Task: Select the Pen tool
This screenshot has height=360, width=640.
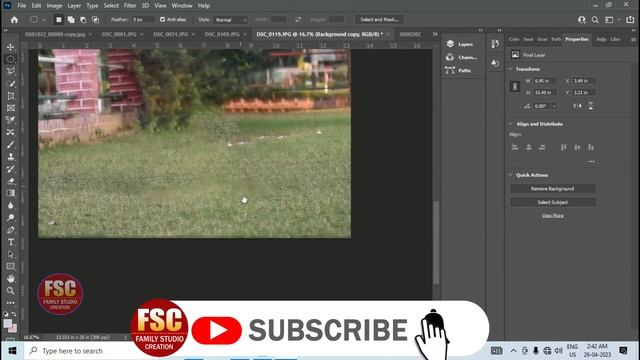Action: pos(11,230)
